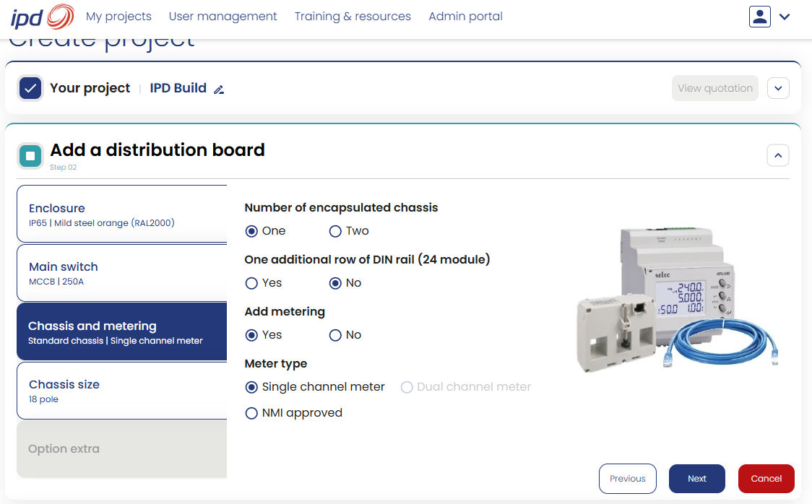
Task: Select NMI approved meter type
Action: coord(251,413)
